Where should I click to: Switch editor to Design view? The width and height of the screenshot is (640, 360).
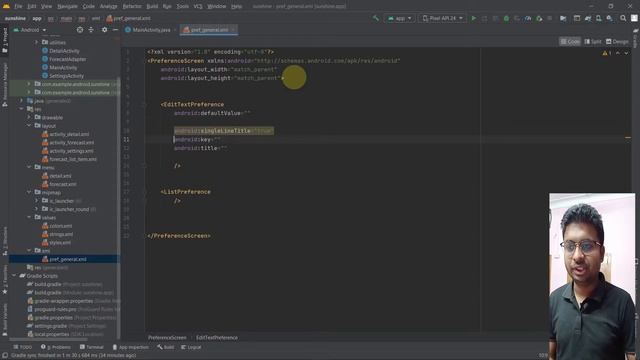click(617, 41)
